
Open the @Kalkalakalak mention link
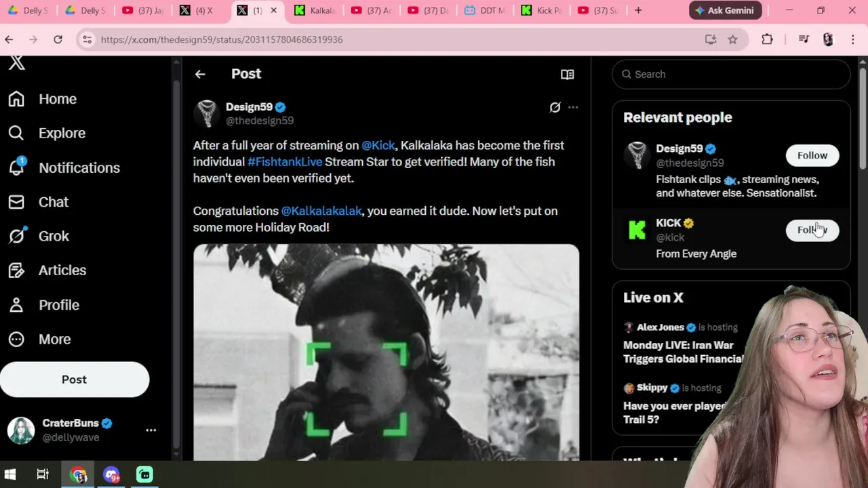[x=321, y=211]
